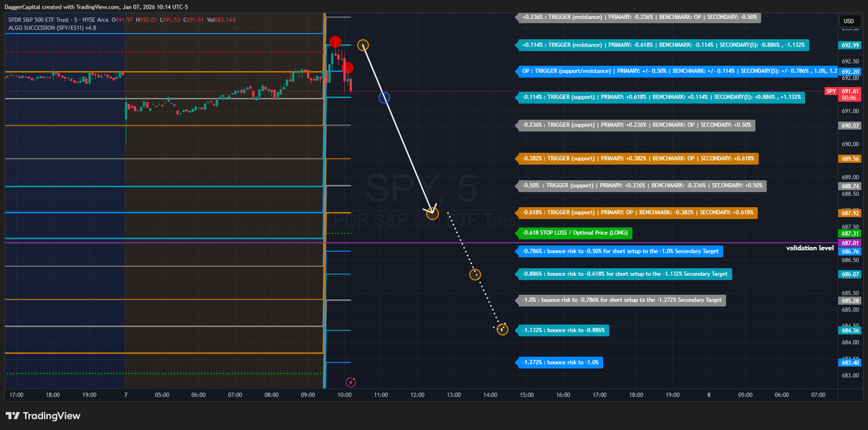Click the 684.36 price tag
Viewport: 868px width, 430px height.
click(850, 330)
